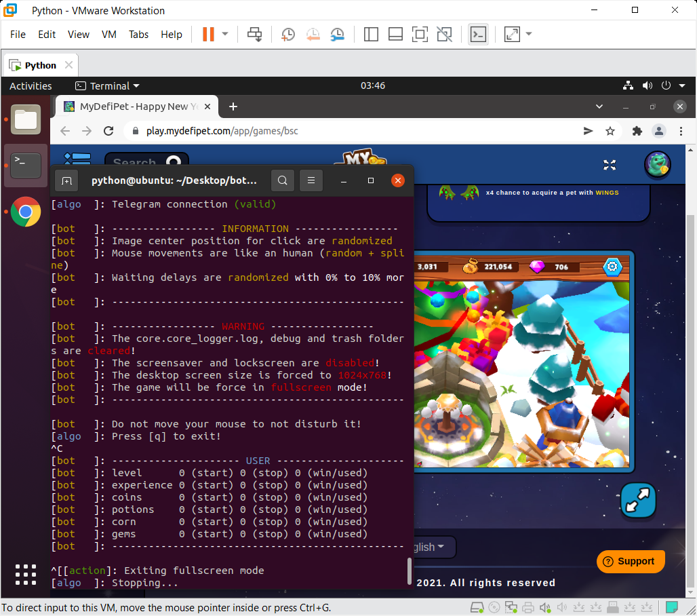
Task: Open Chrome from the Ubuntu dock
Action: [x=26, y=212]
